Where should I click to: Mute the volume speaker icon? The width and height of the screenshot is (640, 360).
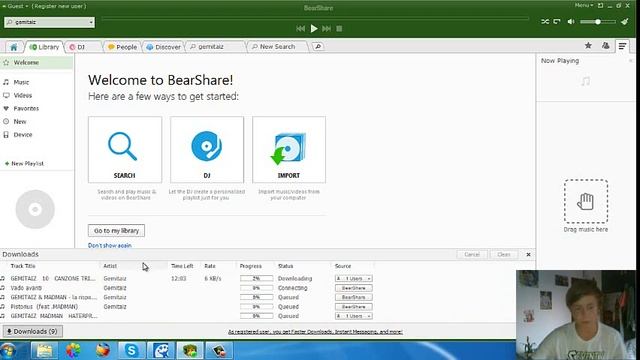pyautogui.click(x=571, y=22)
